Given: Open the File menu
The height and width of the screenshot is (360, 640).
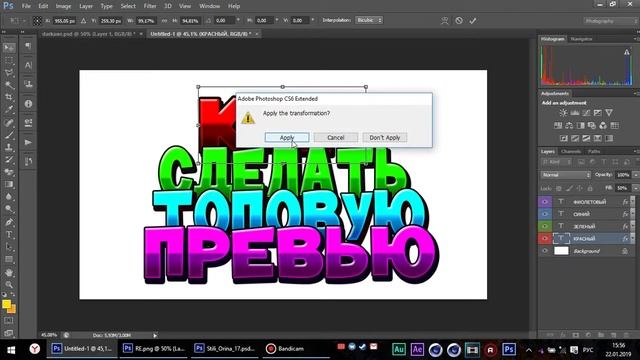Looking at the screenshot, I should pyautogui.click(x=26, y=6).
